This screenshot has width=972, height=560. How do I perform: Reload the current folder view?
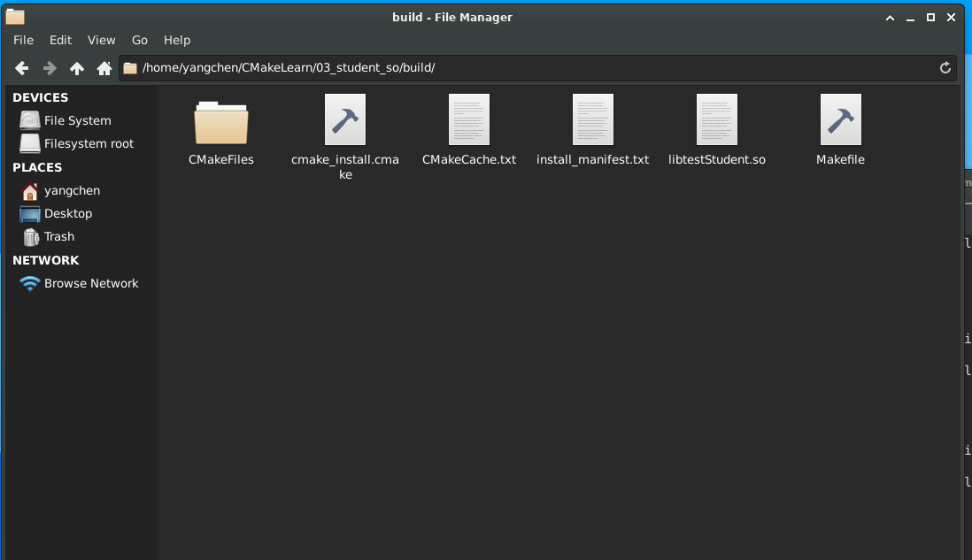[945, 68]
